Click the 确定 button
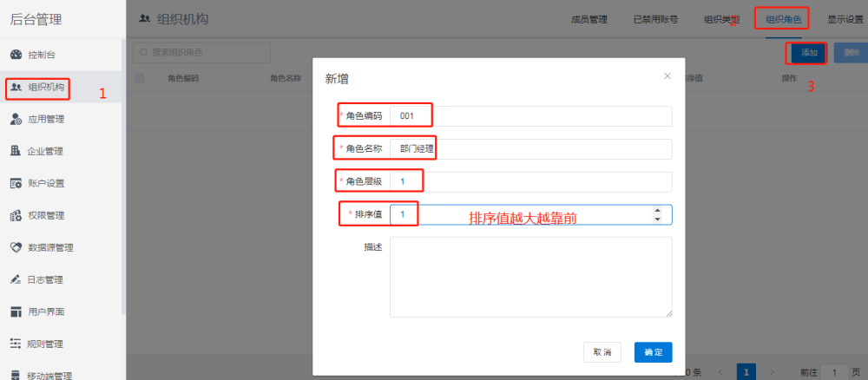Screen dimensions: 868x380 pos(653,352)
